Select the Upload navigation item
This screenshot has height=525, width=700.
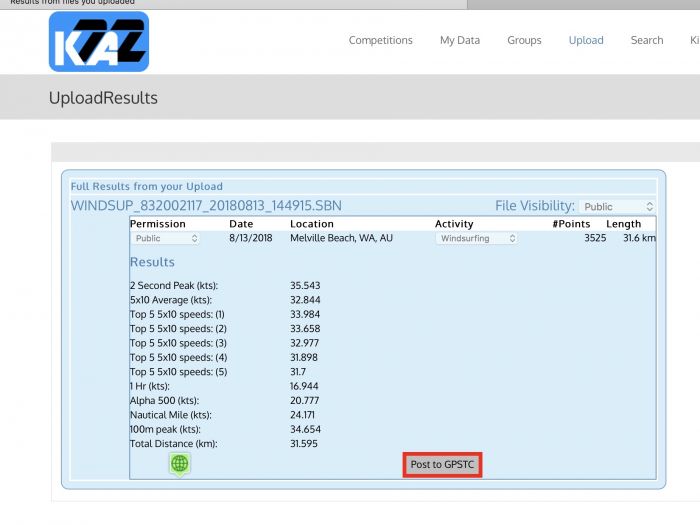point(586,41)
